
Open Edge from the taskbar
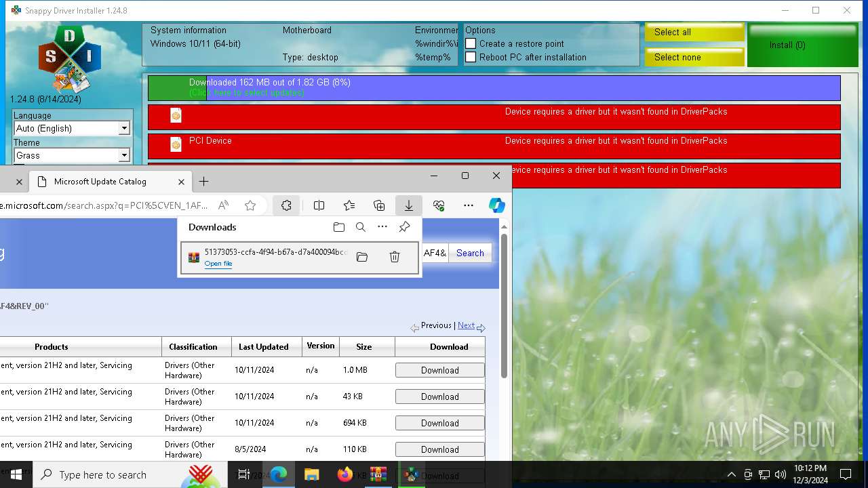click(x=279, y=474)
